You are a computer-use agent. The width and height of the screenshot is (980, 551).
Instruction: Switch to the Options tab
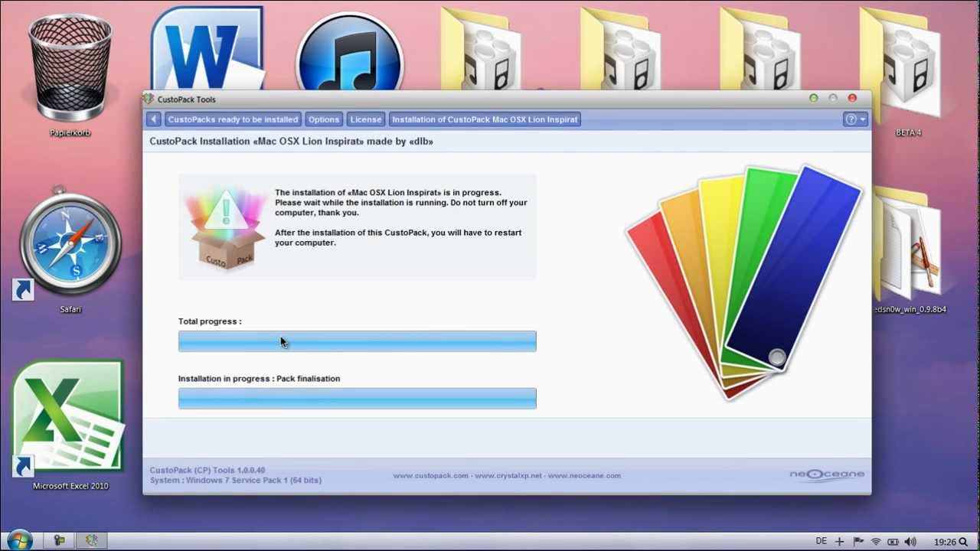324,119
